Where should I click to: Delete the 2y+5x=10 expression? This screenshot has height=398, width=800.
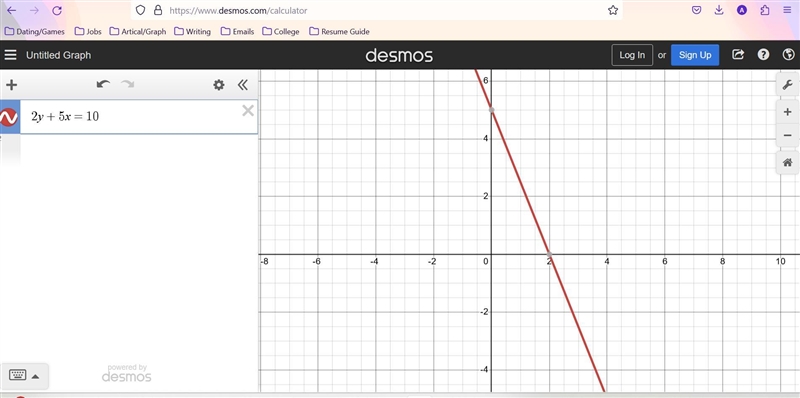click(x=248, y=111)
